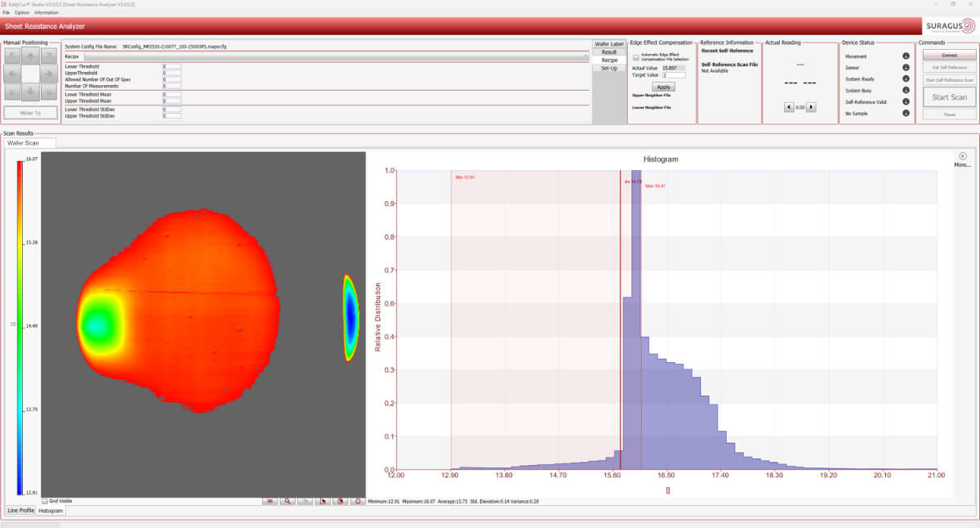Screen dimensions: 980x528
Task: Click the down arrow positioning button
Action: [x=30, y=91]
